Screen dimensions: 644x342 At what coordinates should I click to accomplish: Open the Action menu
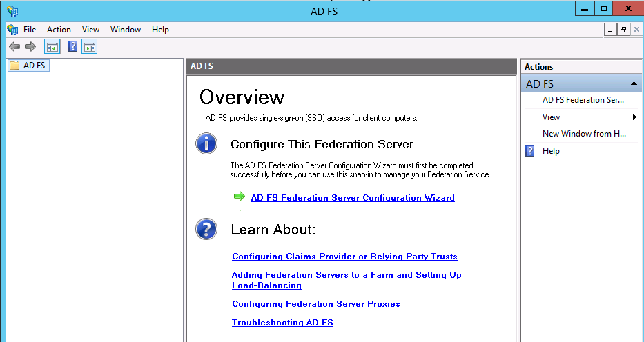point(59,30)
